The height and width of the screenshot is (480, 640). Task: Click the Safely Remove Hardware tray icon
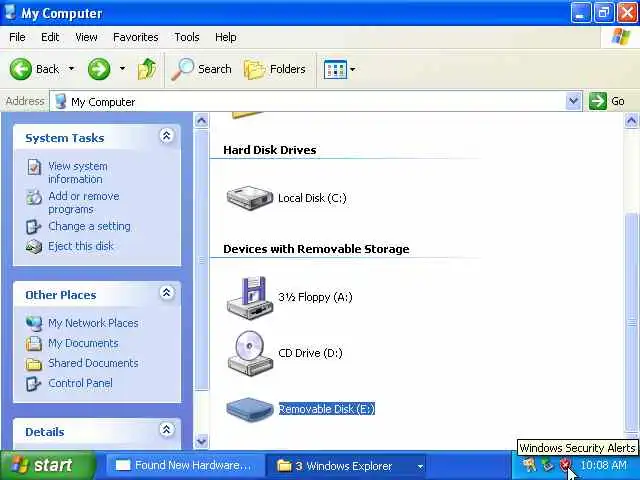(547, 465)
